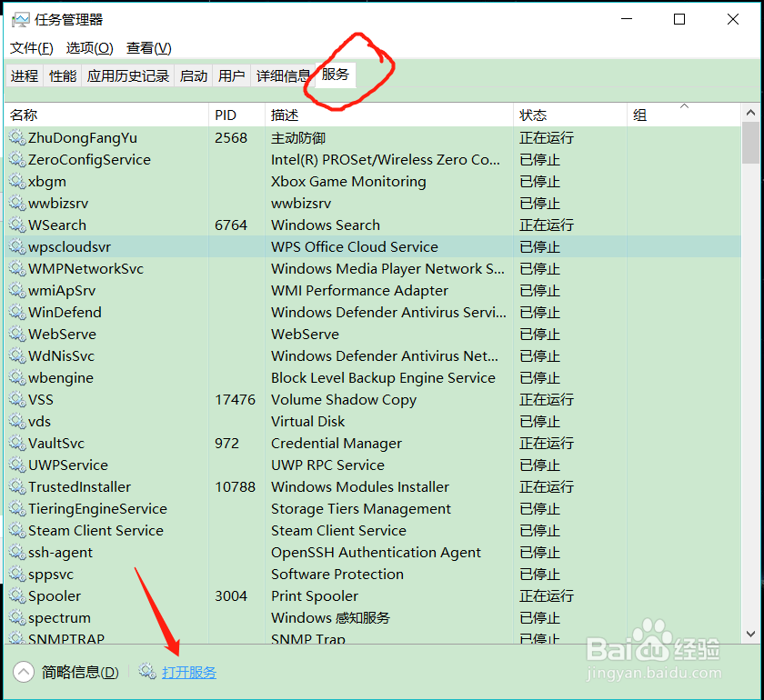This screenshot has width=764, height=700.
Task: Click the gear icon beside TieringEngineService
Action: 17,508
